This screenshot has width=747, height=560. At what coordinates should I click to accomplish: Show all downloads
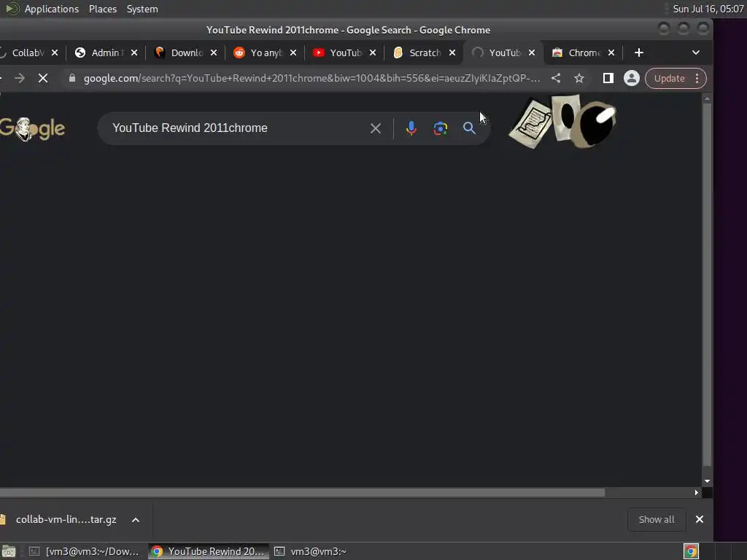pyautogui.click(x=657, y=519)
